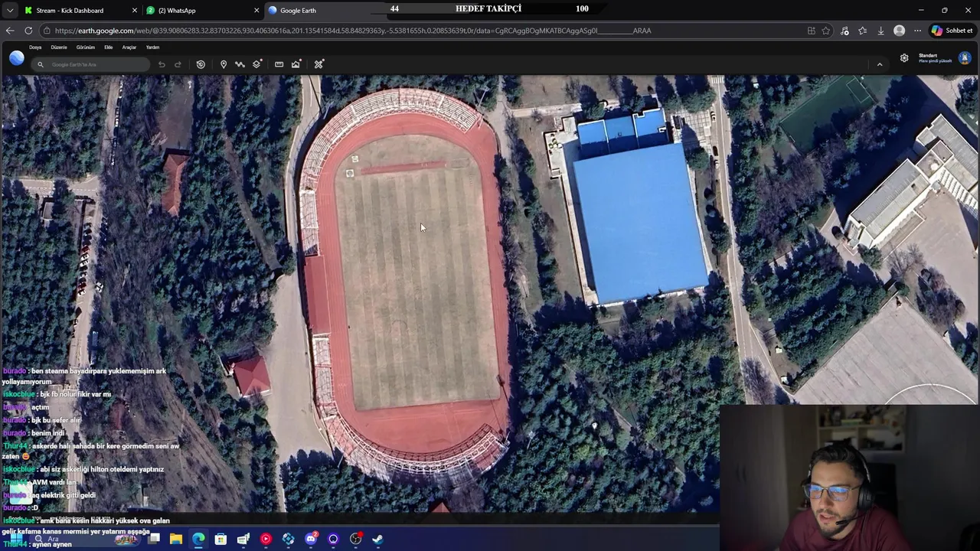Close the Stream - Kick Dashboard tab
Image resolution: width=980 pixels, height=551 pixels.
click(x=135, y=11)
